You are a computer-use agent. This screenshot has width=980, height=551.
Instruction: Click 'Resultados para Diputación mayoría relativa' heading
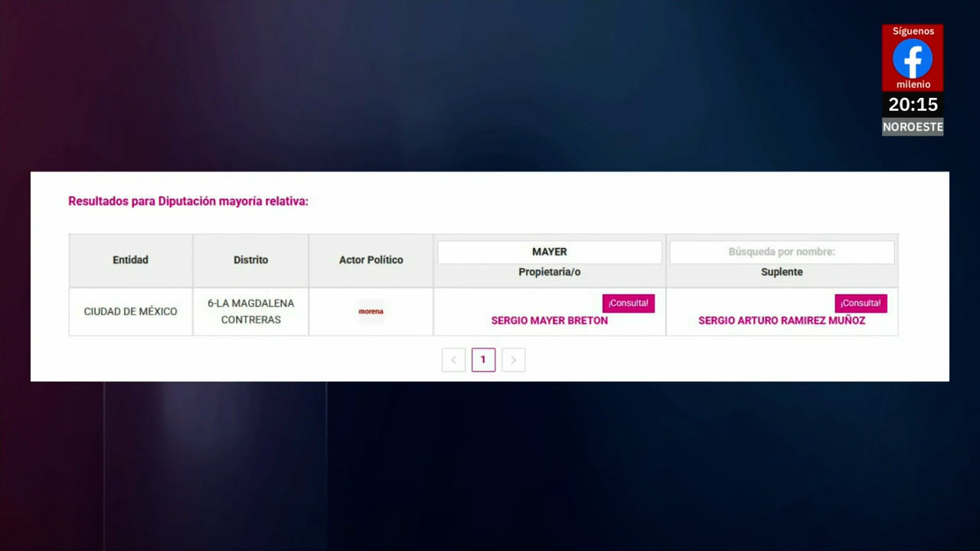tap(188, 201)
